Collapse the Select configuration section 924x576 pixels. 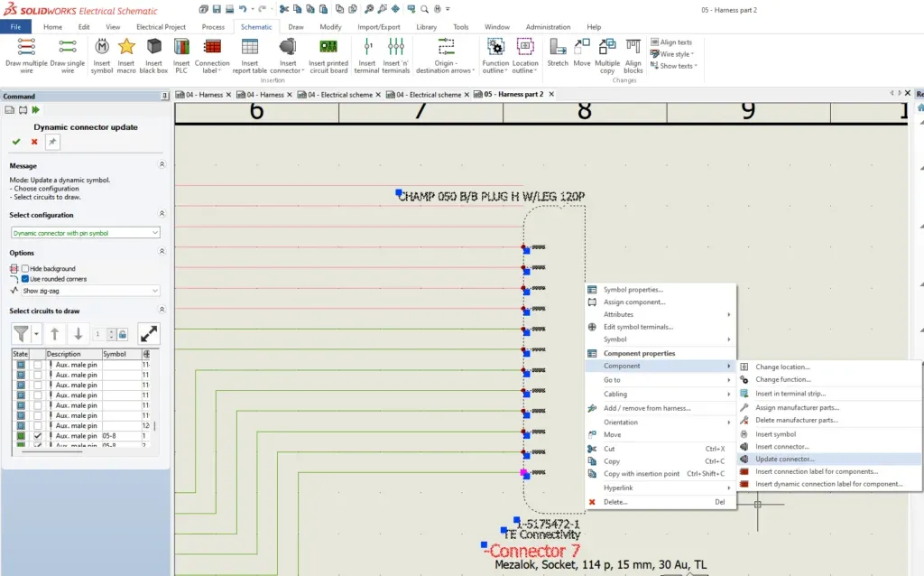pyautogui.click(x=162, y=214)
